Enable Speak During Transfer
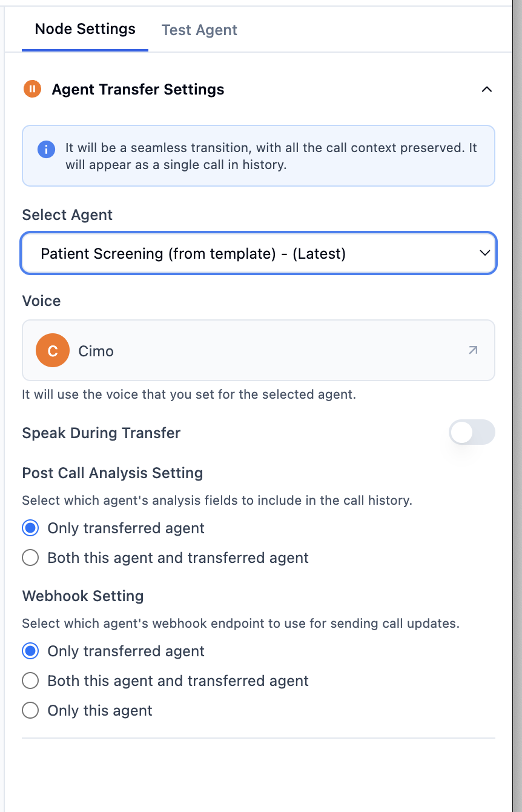Screen dimensions: 522x812 (x=472, y=432)
